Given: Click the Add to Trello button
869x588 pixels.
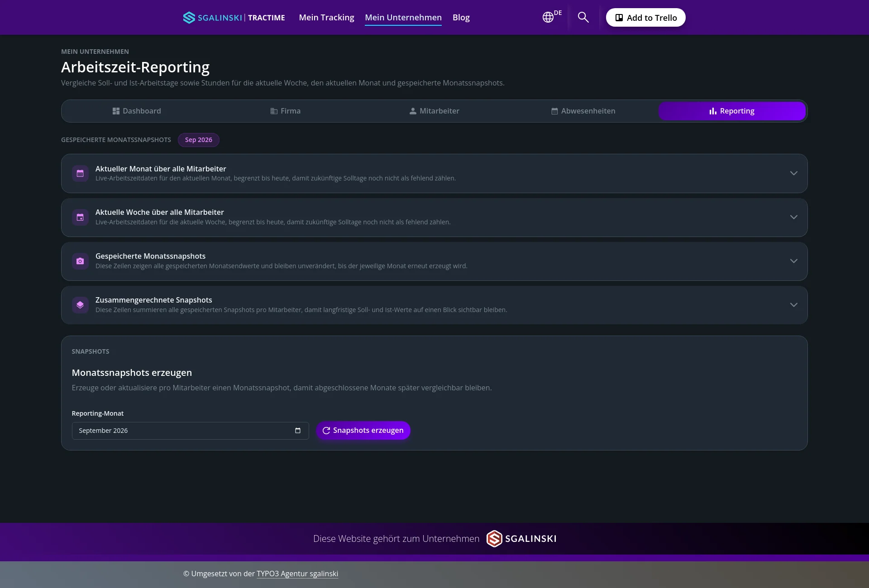Looking at the screenshot, I should point(645,18).
